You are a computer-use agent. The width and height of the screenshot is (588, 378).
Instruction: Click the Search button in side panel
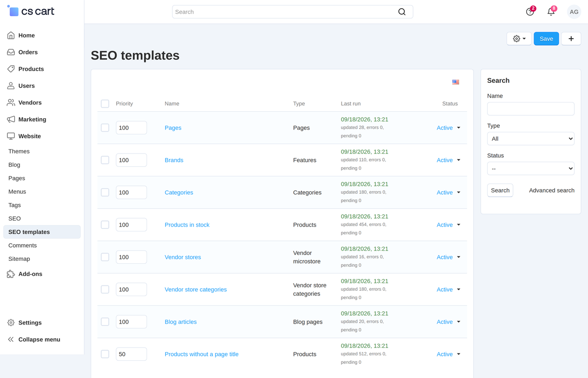500,190
